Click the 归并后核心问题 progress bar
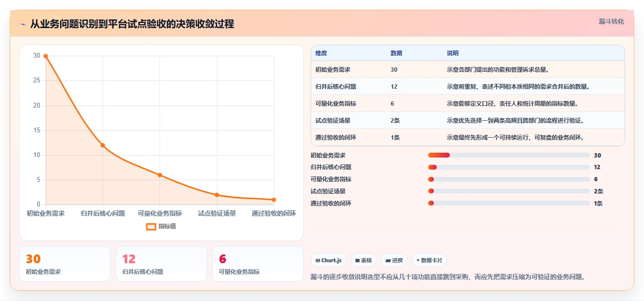 click(x=509, y=167)
